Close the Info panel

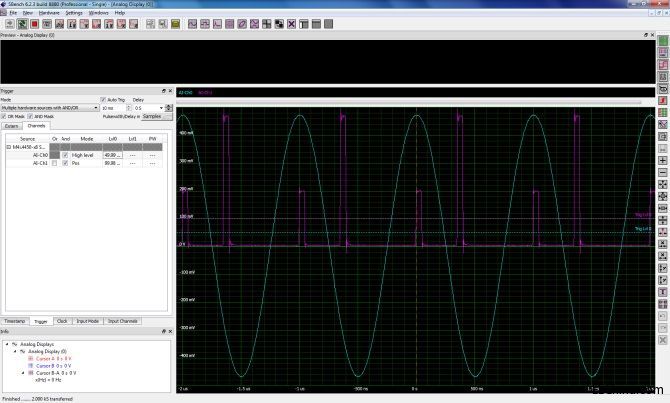click(x=170, y=331)
